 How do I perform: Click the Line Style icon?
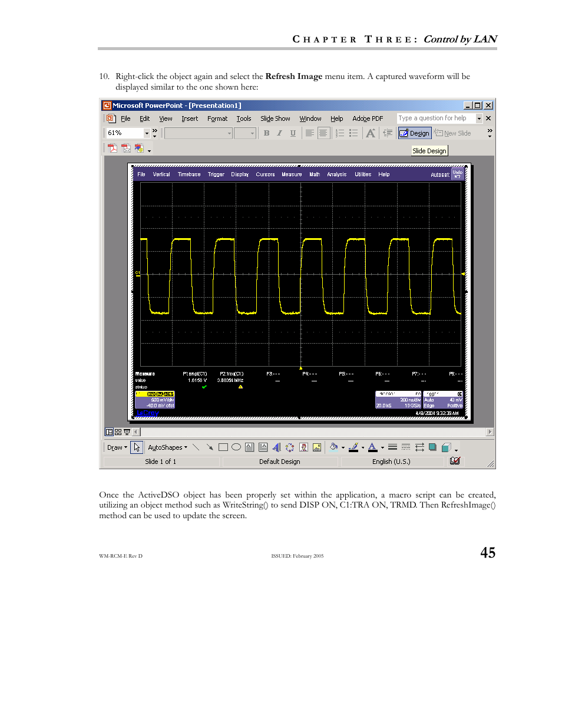click(x=392, y=447)
